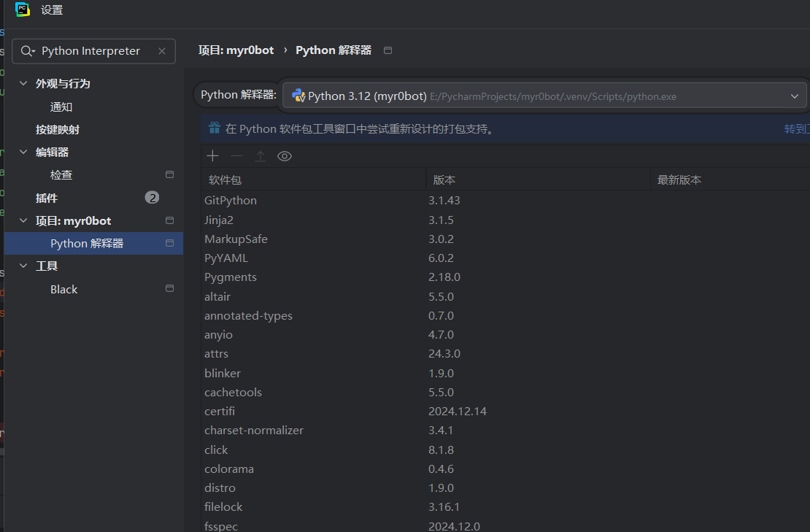
Task: Click the project-level icon beside 项目: myr0bot
Action: [169, 220]
